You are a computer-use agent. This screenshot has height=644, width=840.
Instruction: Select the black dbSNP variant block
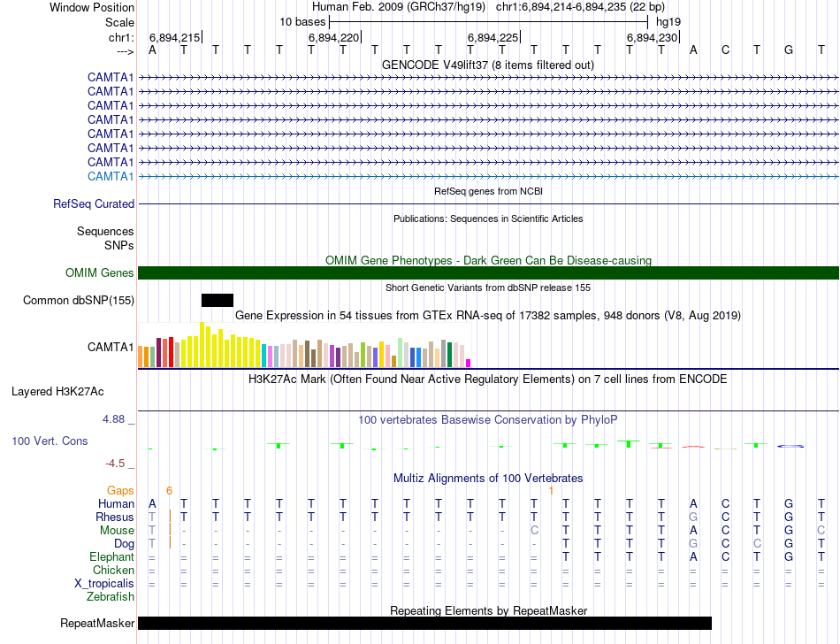(x=218, y=300)
